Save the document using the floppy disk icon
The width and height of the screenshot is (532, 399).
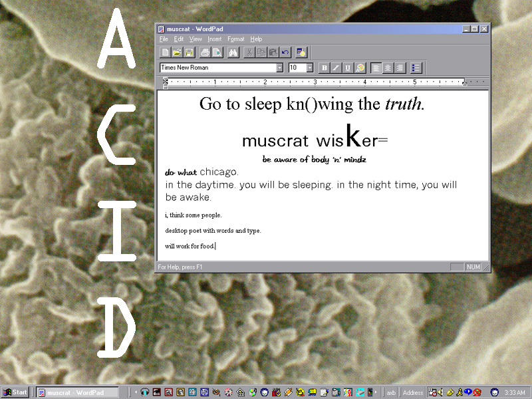(189, 53)
